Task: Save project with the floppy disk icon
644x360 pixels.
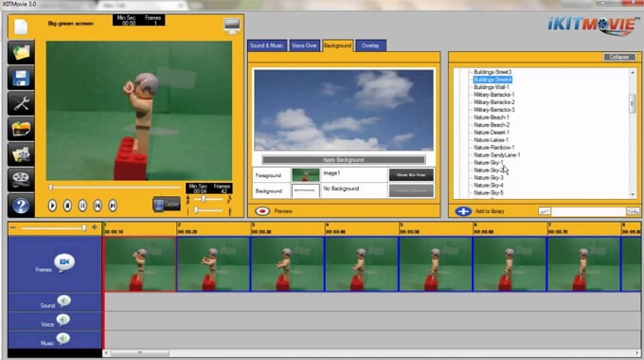Action: (21, 78)
